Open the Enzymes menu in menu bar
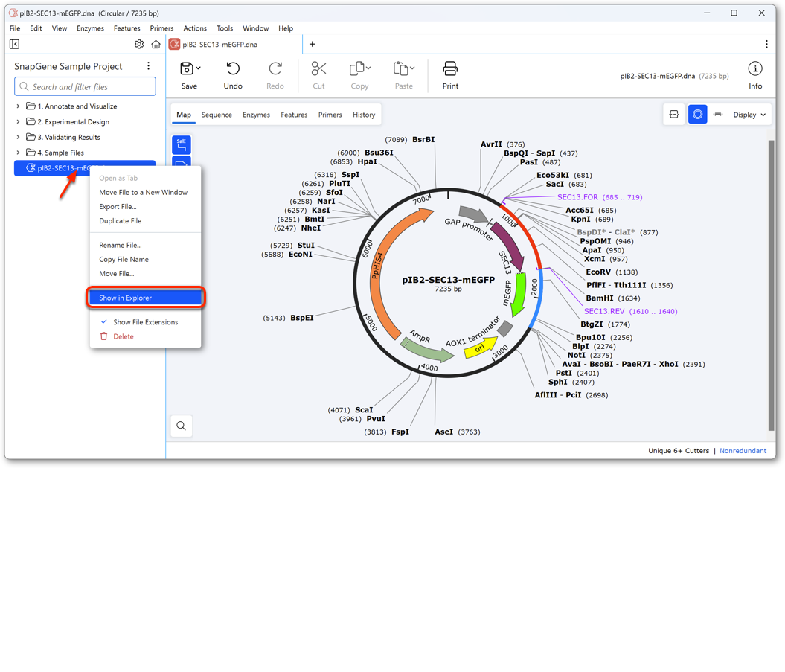 [x=90, y=28]
